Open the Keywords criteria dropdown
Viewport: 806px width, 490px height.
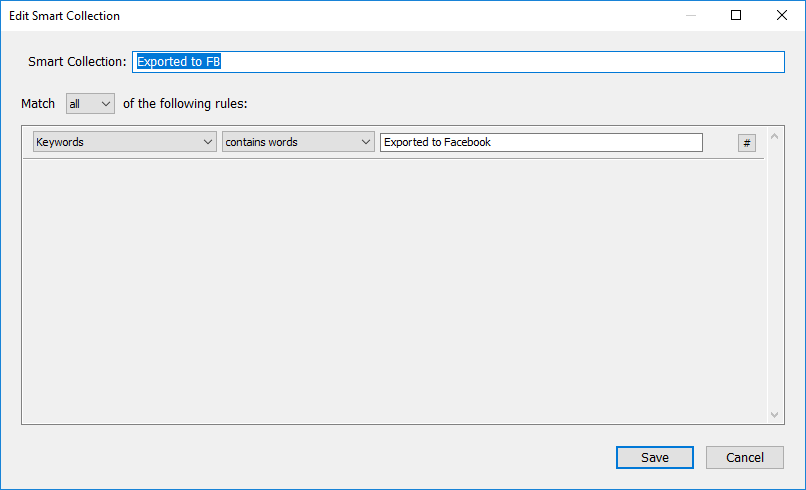(124, 142)
